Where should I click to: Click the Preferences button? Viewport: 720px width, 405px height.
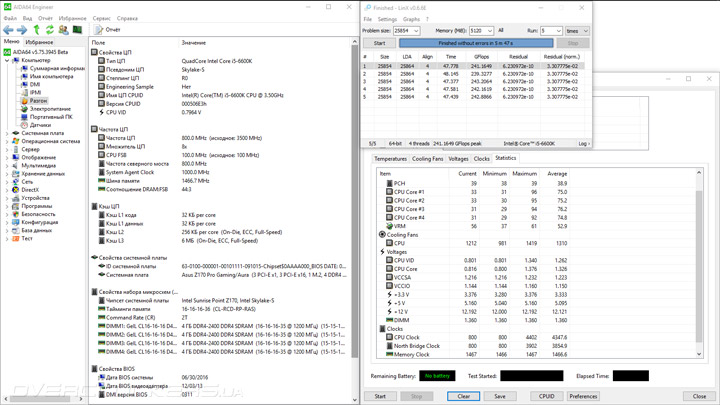pyautogui.click(x=583, y=396)
